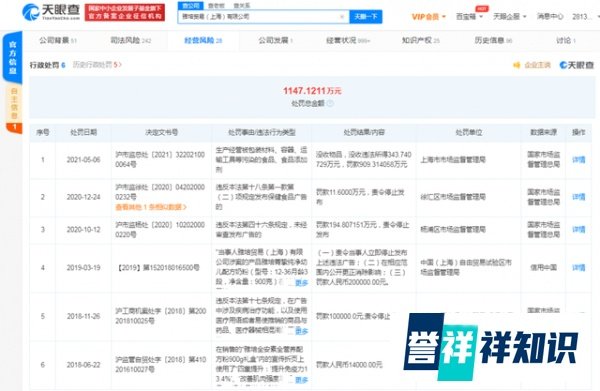Open the 知识产权 tab

coord(421,41)
